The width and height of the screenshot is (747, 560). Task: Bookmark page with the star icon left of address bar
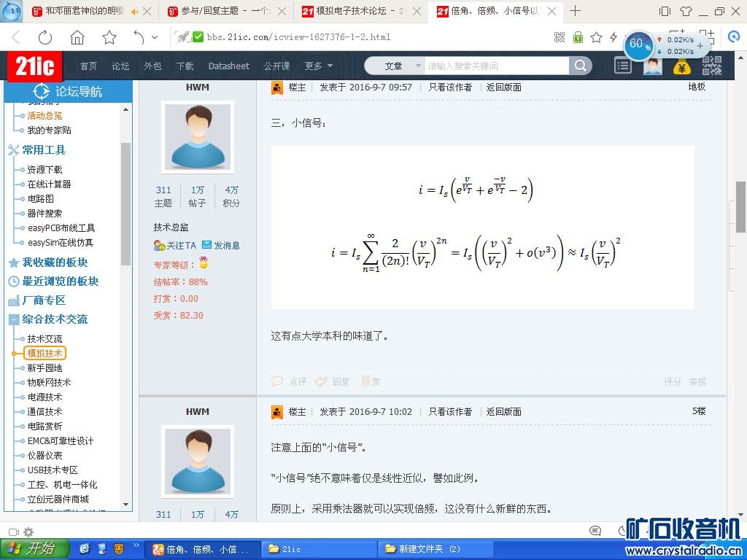pos(109,38)
